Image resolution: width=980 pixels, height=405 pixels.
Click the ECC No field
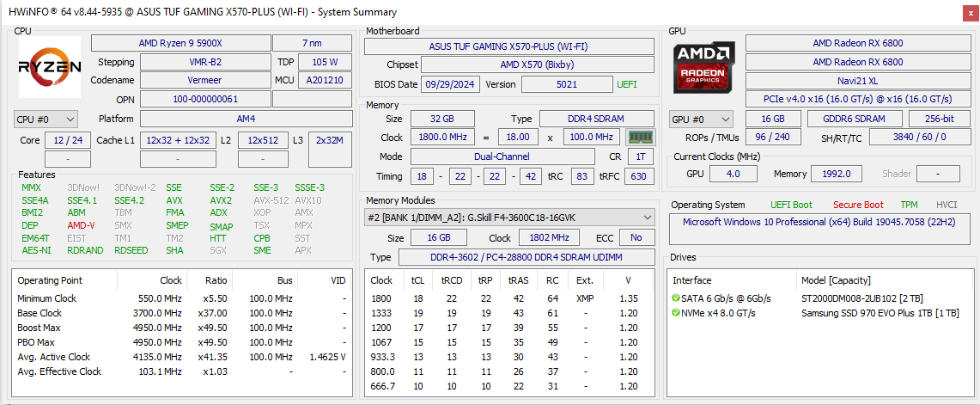pos(636,238)
